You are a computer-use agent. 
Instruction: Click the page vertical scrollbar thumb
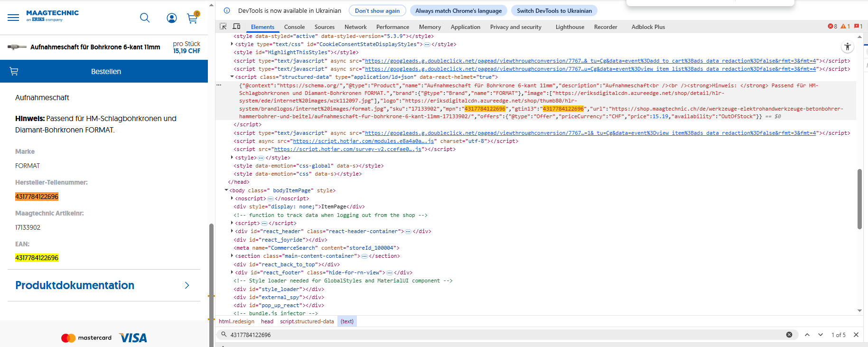211,285
